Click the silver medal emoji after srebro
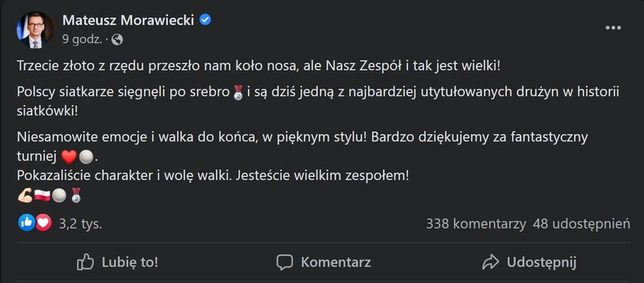This screenshot has width=644, height=283. (x=238, y=94)
